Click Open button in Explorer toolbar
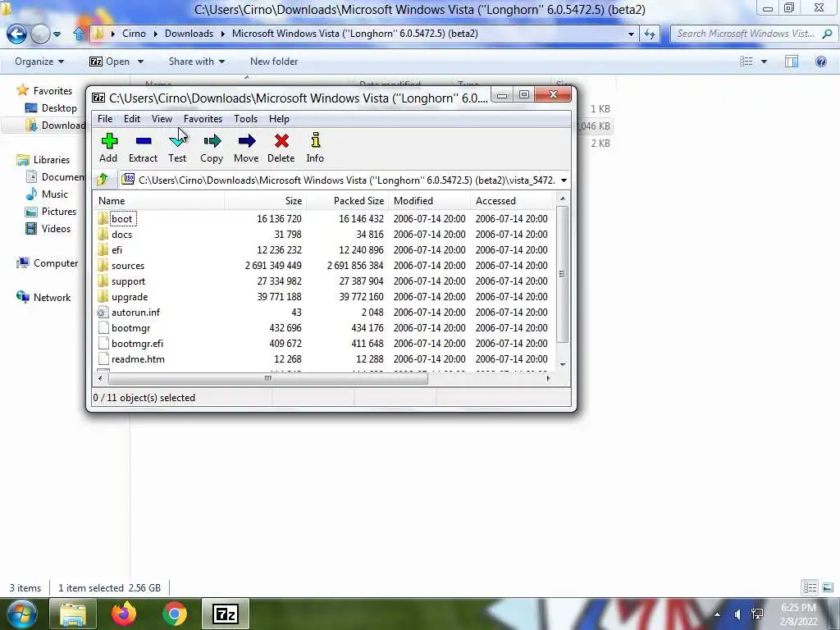Screen dimensions: 840x630 point(110,62)
